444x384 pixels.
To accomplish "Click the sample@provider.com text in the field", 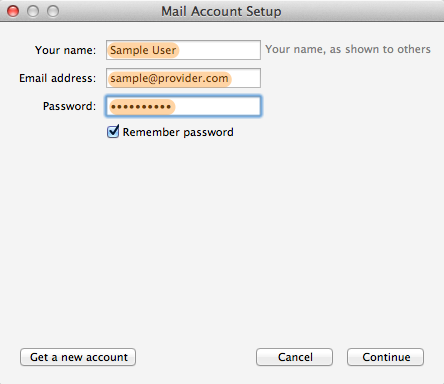I will [169, 79].
